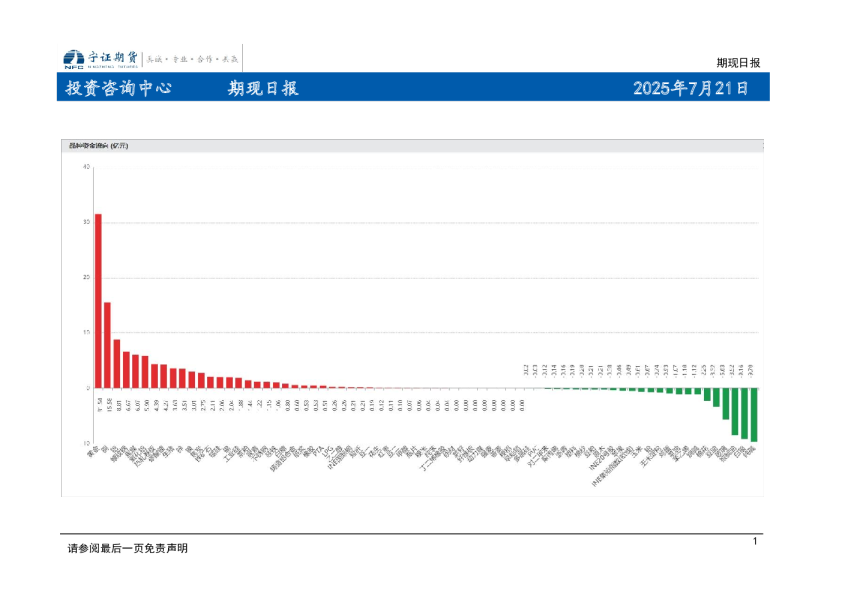Click the 宁证期货 company name in header

(x=113, y=57)
